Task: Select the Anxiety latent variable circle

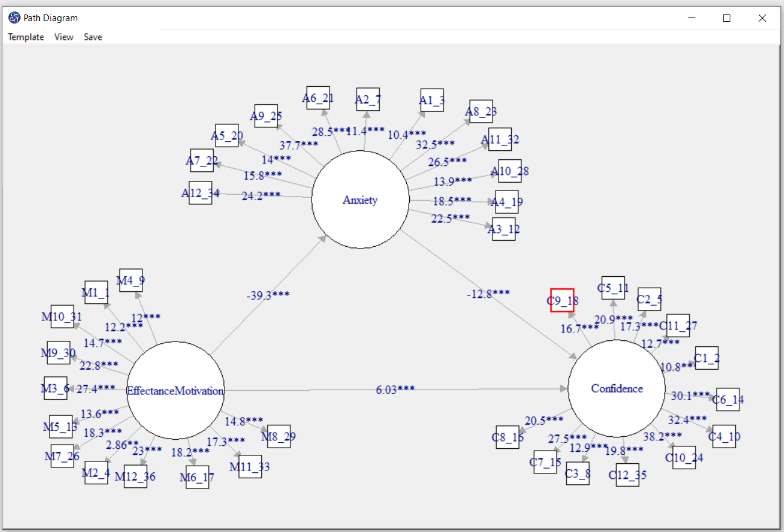Action: pos(360,200)
